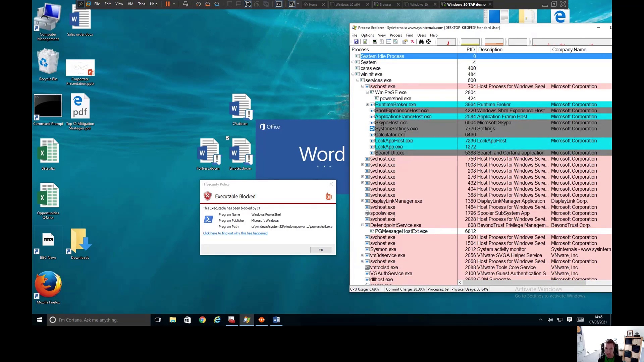Open the Options menu in Process Explorer
The width and height of the screenshot is (644, 362).
[367, 35]
